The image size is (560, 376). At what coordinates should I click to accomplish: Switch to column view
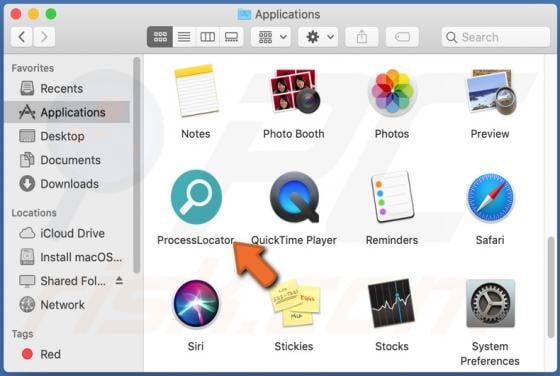point(208,37)
